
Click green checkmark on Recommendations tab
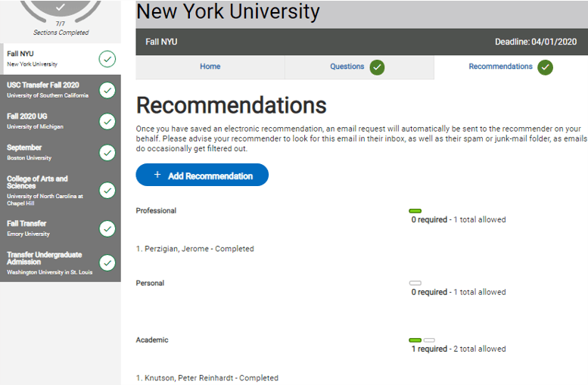(x=545, y=67)
